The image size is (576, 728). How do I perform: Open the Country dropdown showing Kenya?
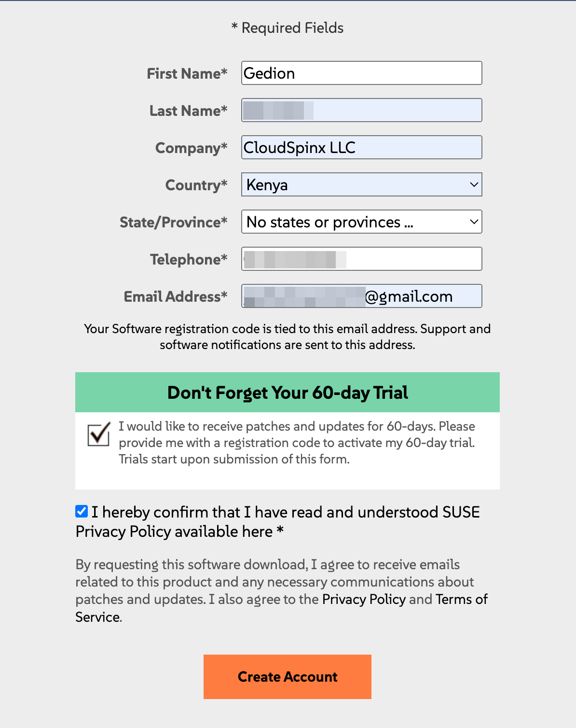[361, 184]
